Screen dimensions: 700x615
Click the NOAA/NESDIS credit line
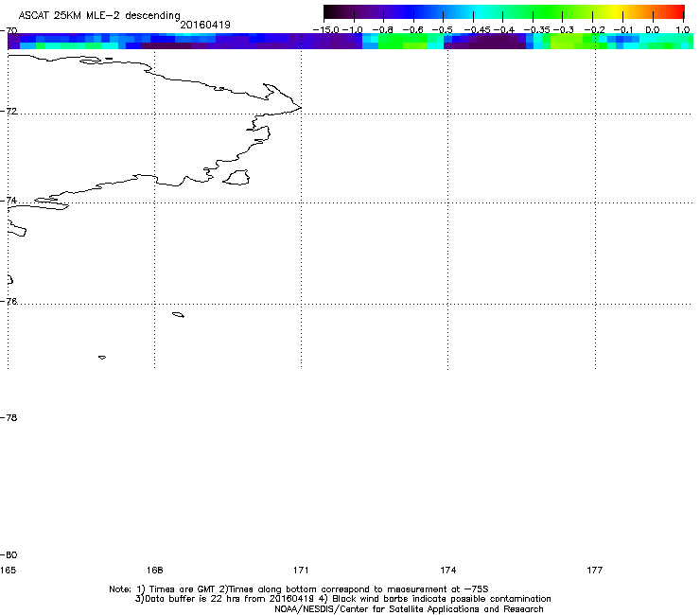(x=409, y=609)
